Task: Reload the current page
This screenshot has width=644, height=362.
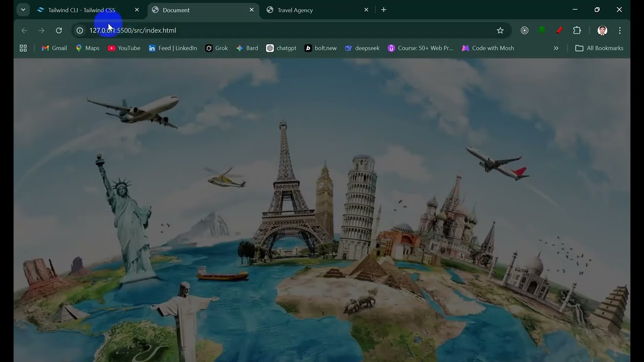Action: pyautogui.click(x=59, y=31)
